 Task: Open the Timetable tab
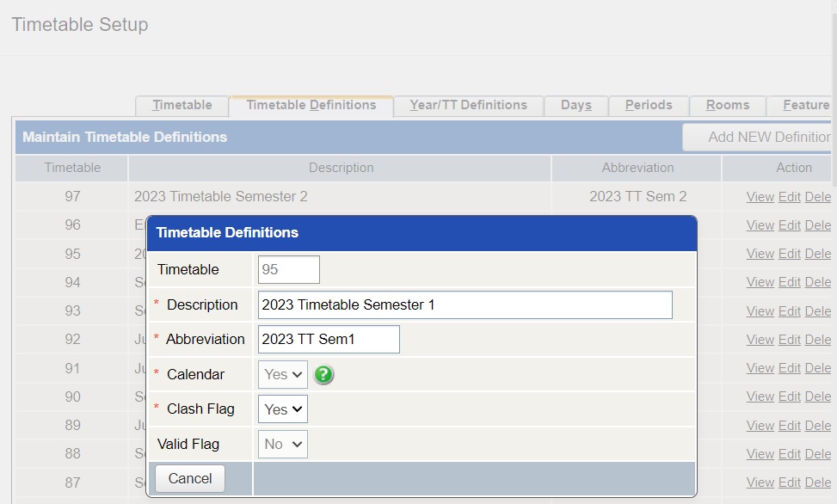click(x=182, y=105)
